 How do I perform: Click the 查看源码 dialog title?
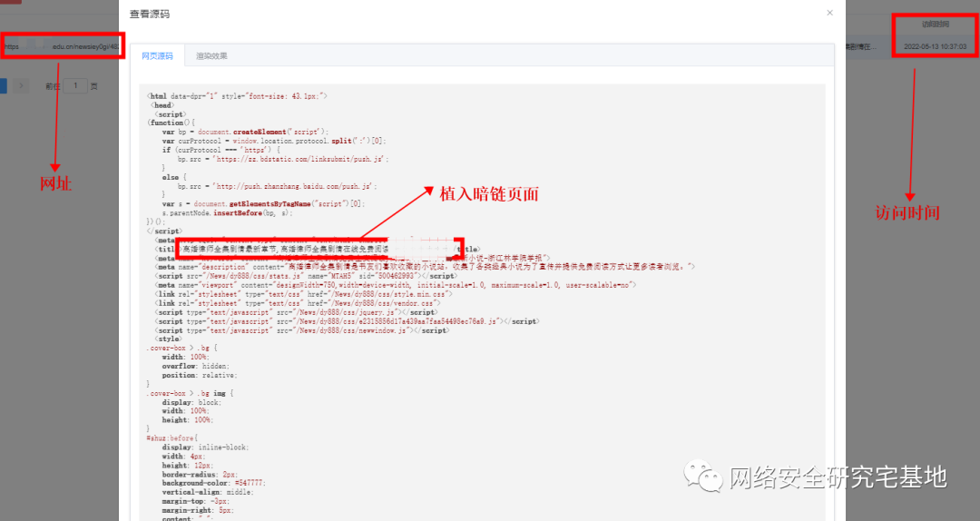click(x=149, y=14)
